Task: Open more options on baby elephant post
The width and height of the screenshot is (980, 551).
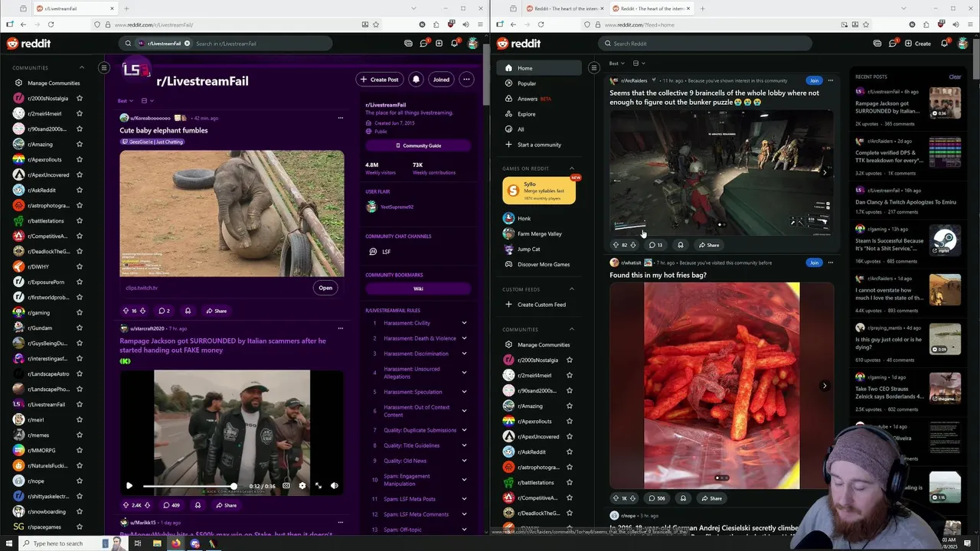Action: 341,118
